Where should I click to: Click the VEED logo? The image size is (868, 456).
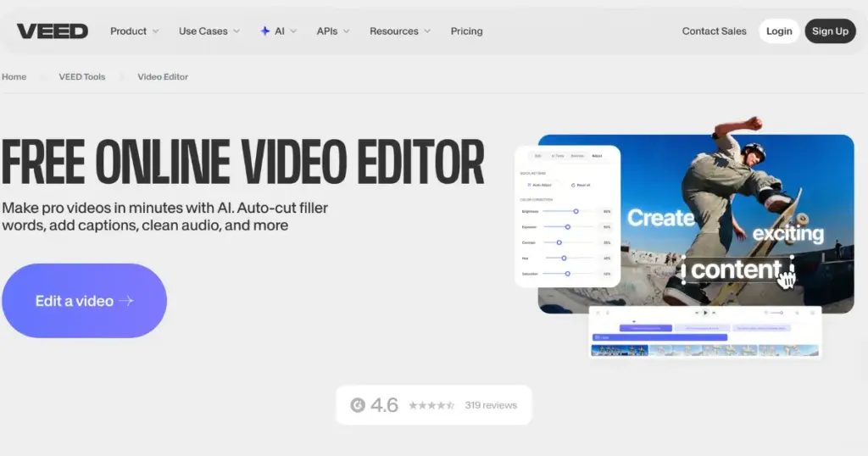pos(52,31)
